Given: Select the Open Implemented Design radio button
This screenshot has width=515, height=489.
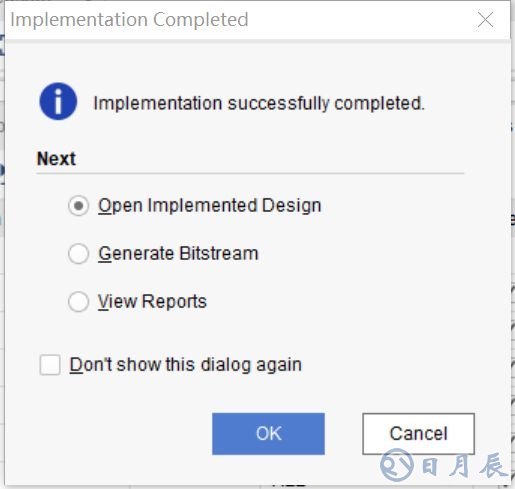Looking at the screenshot, I should tap(78, 206).
